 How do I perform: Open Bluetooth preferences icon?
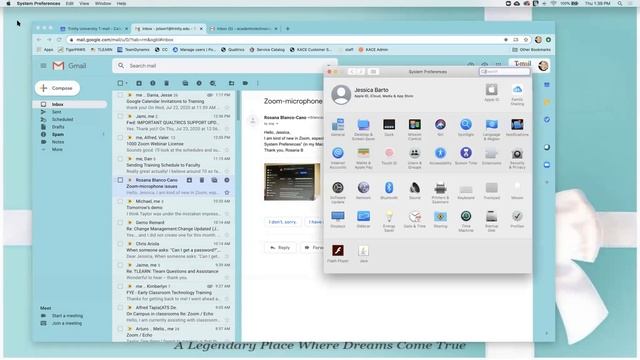pos(389,187)
